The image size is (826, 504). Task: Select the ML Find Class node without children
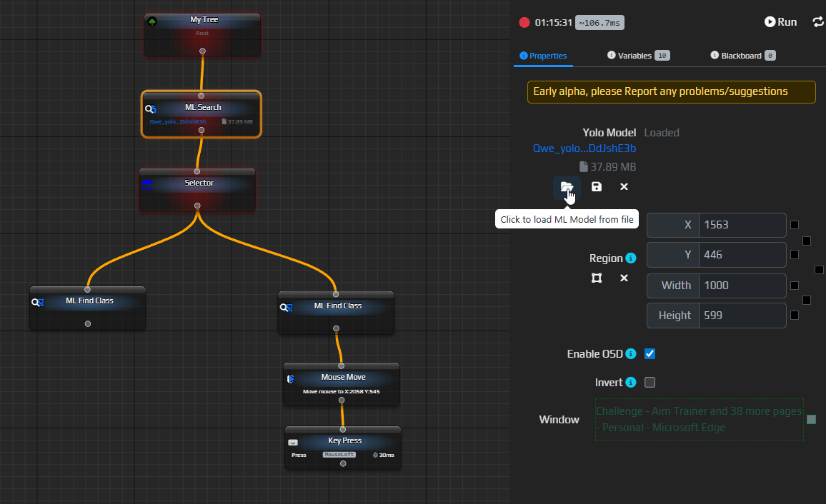coord(87,308)
